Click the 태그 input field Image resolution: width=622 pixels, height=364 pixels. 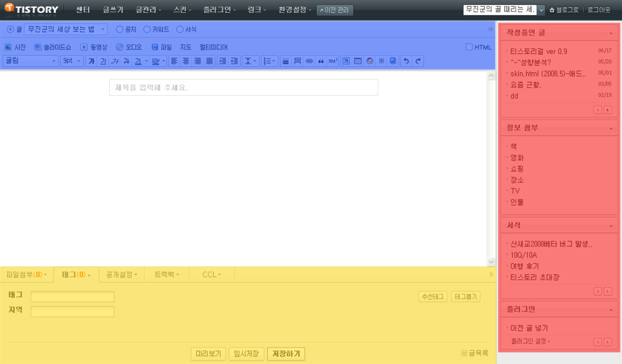(x=72, y=297)
